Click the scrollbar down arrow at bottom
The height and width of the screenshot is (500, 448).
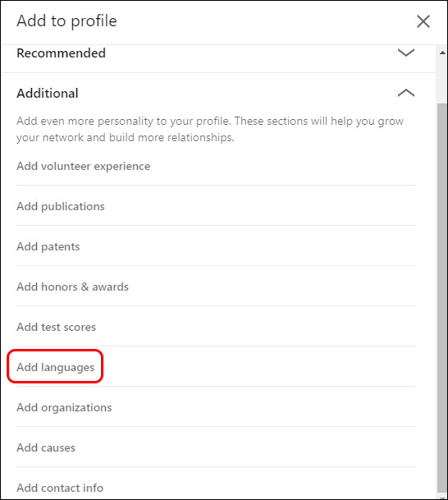tap(442, 498)
